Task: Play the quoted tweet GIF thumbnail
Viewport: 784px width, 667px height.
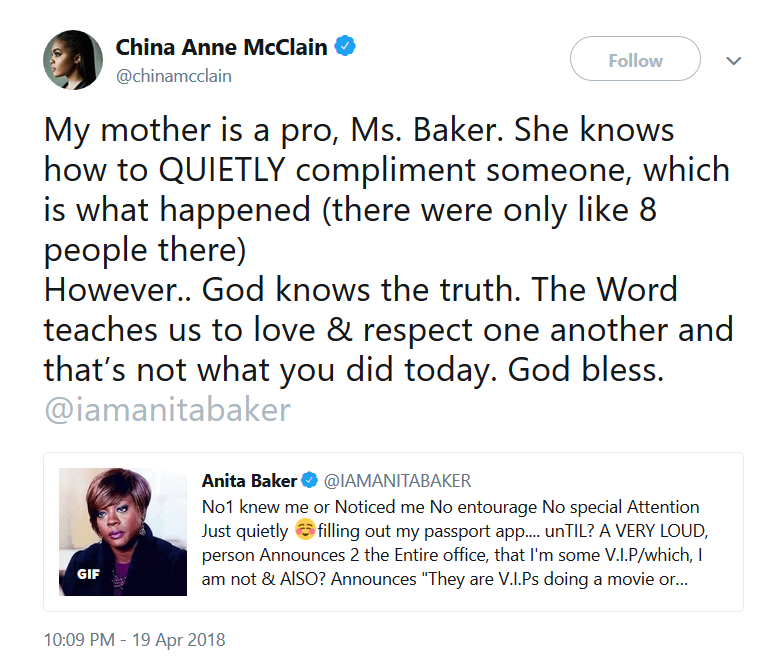Action: [x=123, y=531]
